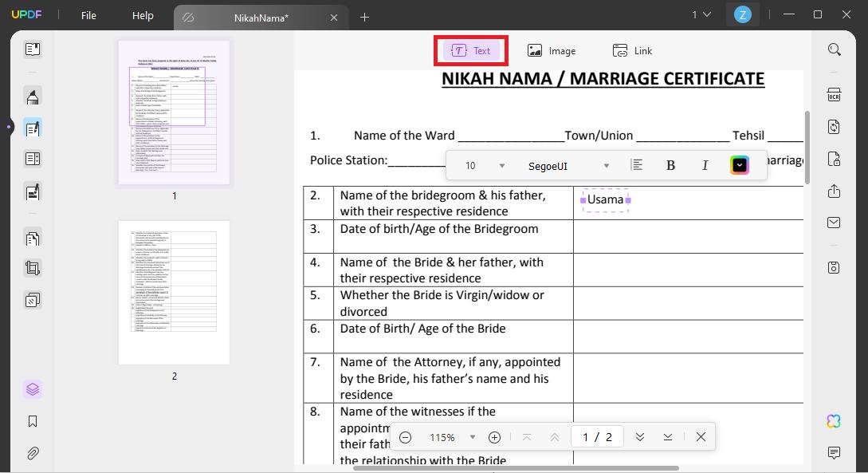Image resolution: width=868 pixels, height=473 pixels.
Task: Open the Crop Pages tool
Action: [x=33, y=267]
